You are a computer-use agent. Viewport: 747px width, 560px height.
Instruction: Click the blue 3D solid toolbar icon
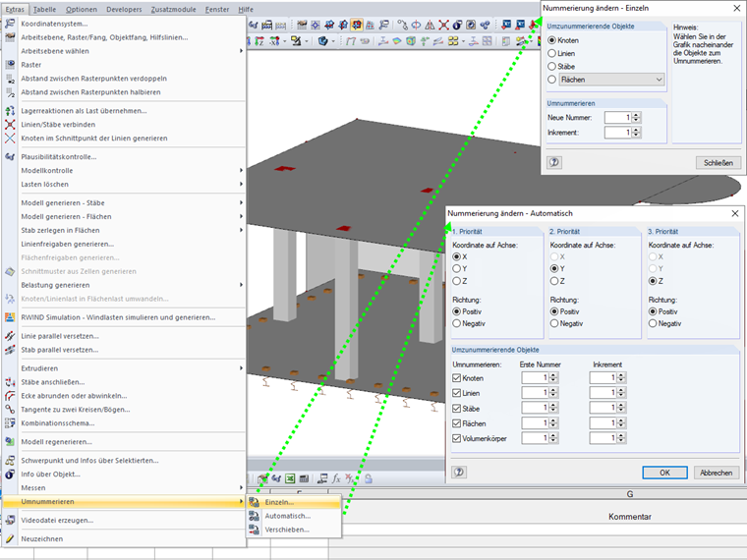pyautogui.click(x=323, y=41)
